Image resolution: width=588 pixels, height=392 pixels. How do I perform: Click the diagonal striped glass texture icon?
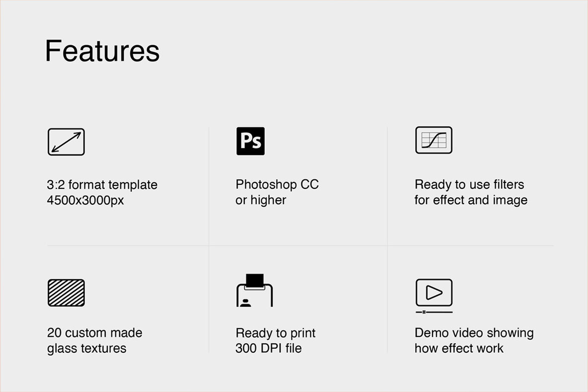click(x=66, y=293)
